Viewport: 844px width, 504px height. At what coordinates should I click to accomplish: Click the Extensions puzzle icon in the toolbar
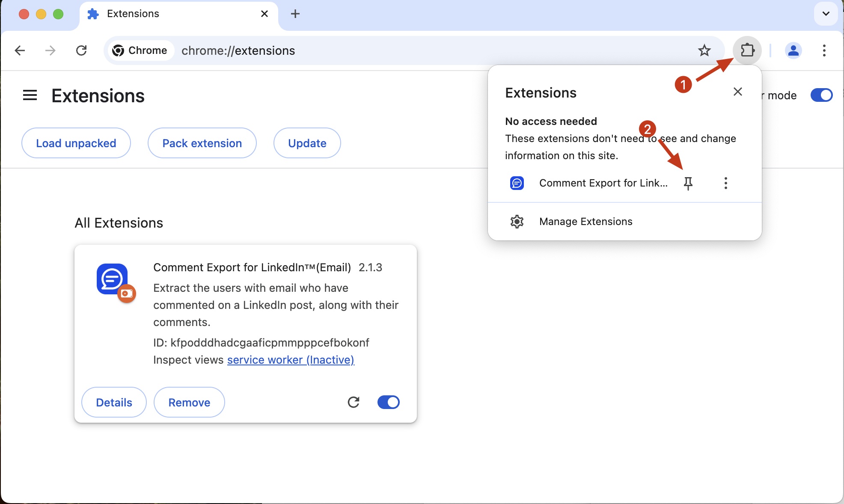[747, 50]
